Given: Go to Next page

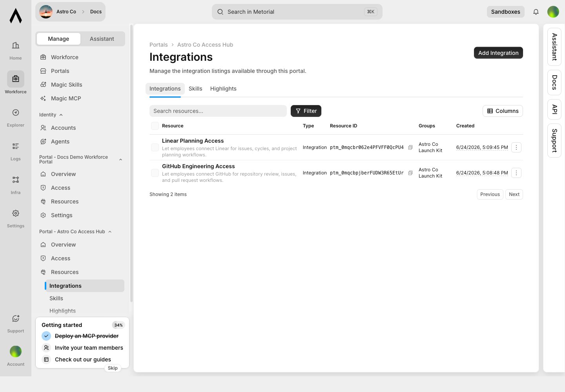Looking at the screenshot, I should (x=514, y=194).
